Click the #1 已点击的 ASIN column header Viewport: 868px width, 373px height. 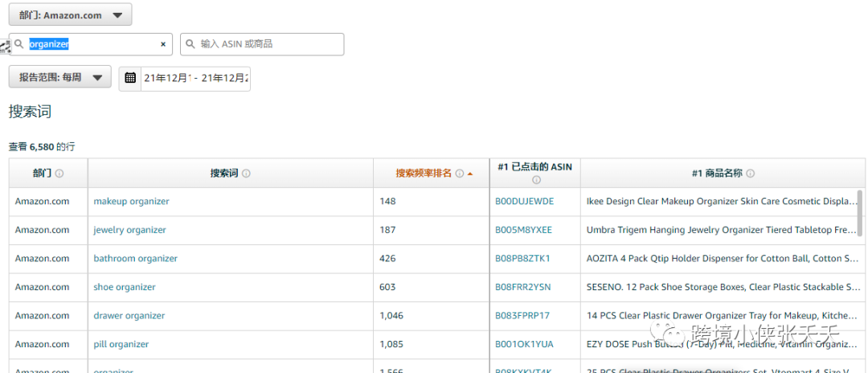coord(535,173)
